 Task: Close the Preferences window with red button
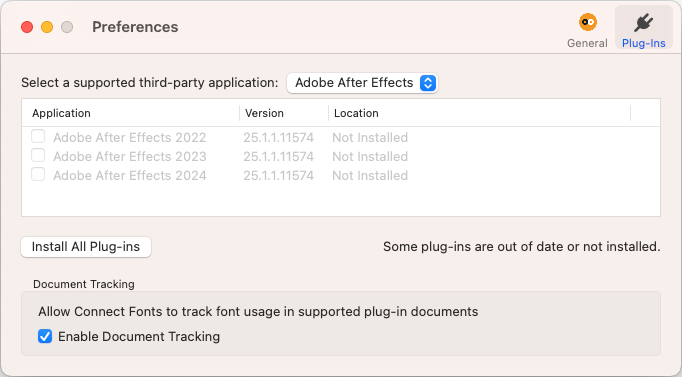click(x=27, y=27)
